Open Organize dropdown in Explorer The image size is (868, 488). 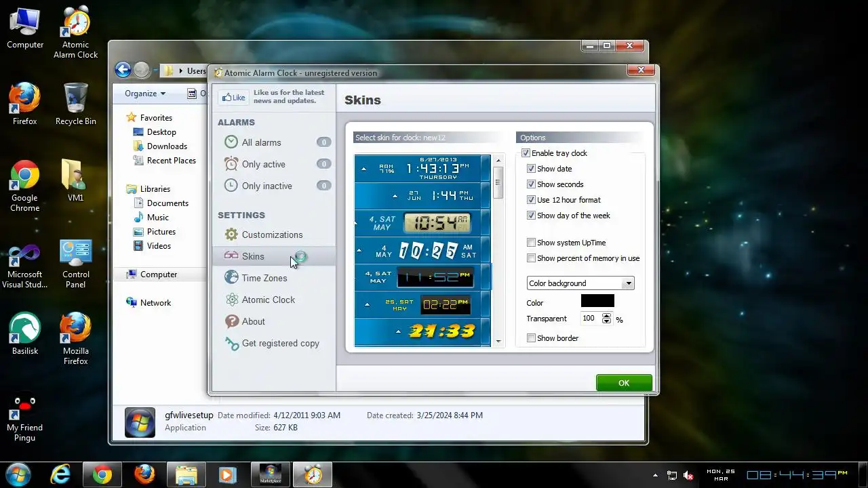[144, 94]
